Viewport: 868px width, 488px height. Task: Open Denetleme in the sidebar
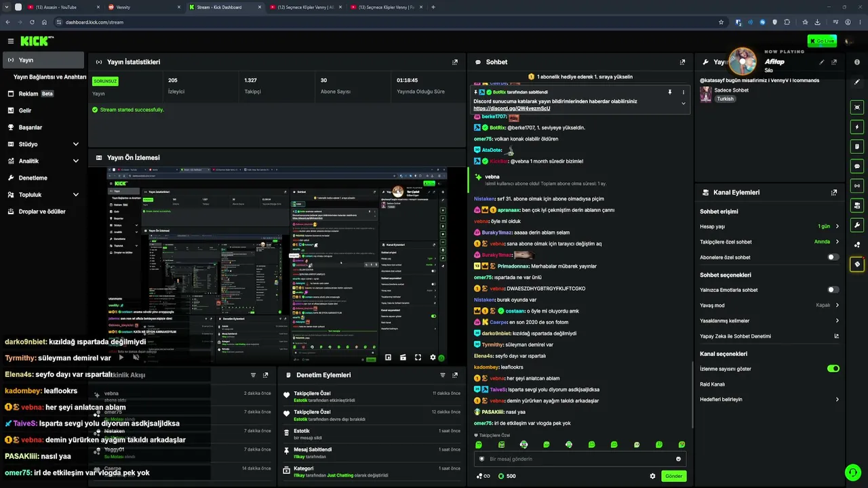pos(42,178)
